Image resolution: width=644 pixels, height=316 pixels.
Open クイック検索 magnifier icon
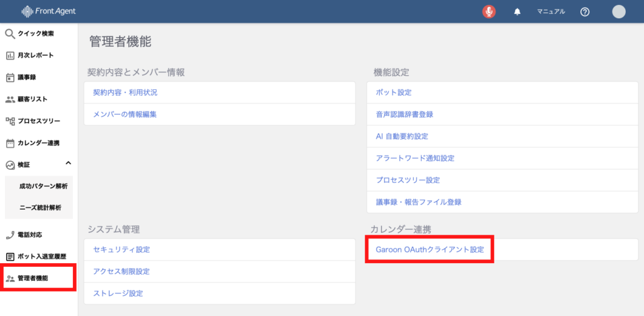tap(9, 33)
